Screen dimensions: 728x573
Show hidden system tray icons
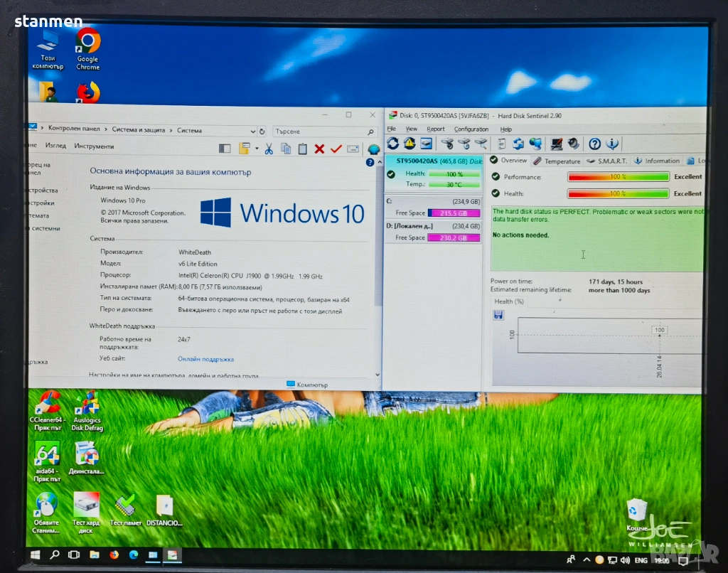[586, 559]
